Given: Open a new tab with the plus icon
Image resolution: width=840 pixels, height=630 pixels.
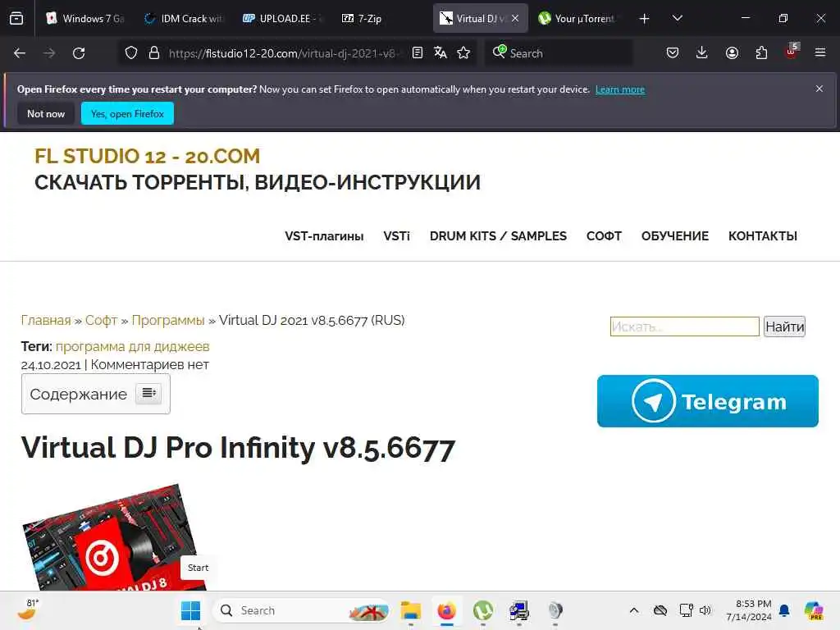Looking at the screenshot, I should pos(645,19).
